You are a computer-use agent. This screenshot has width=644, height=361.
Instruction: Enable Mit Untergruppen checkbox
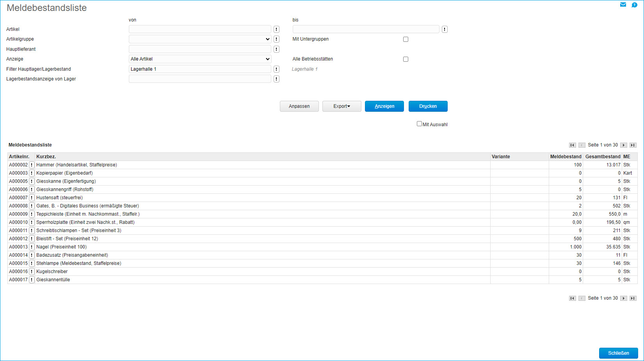tap(406, 39)
